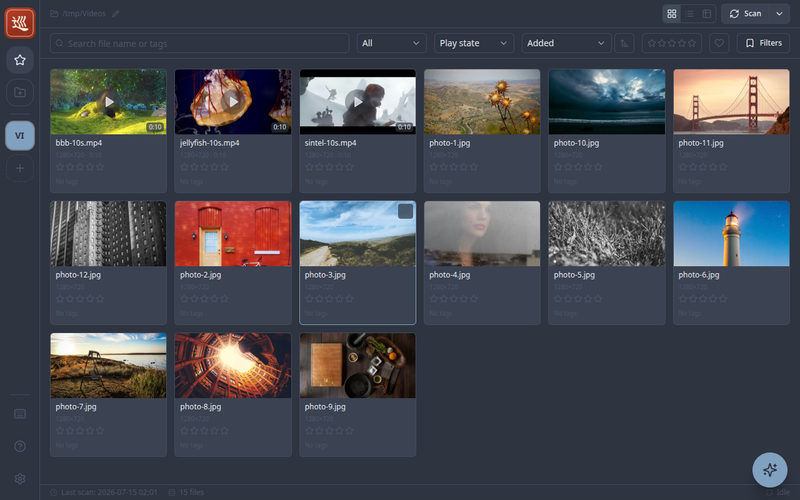Open the Filters button
The height and width of the screenshot is (500, 800).
(763, 43)
